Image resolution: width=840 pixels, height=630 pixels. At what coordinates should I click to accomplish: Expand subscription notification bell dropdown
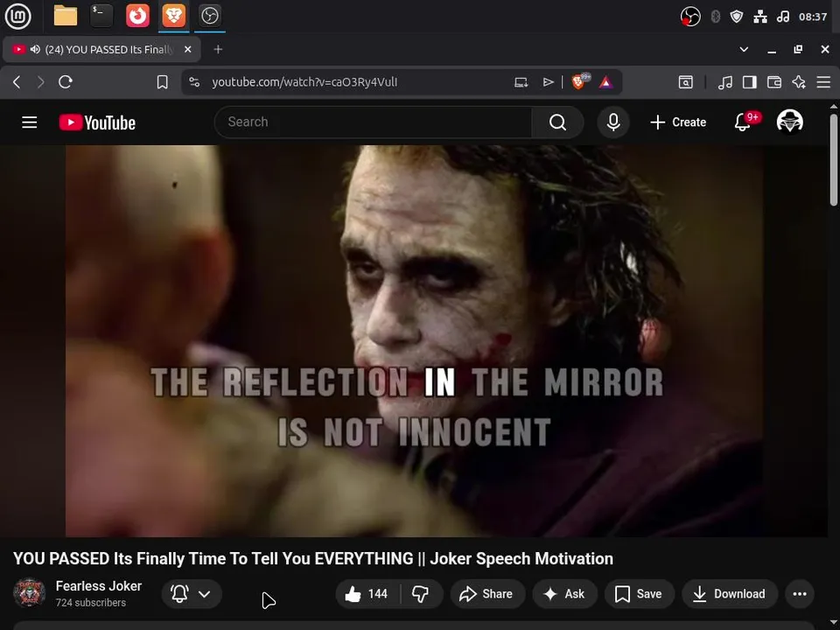192,593
